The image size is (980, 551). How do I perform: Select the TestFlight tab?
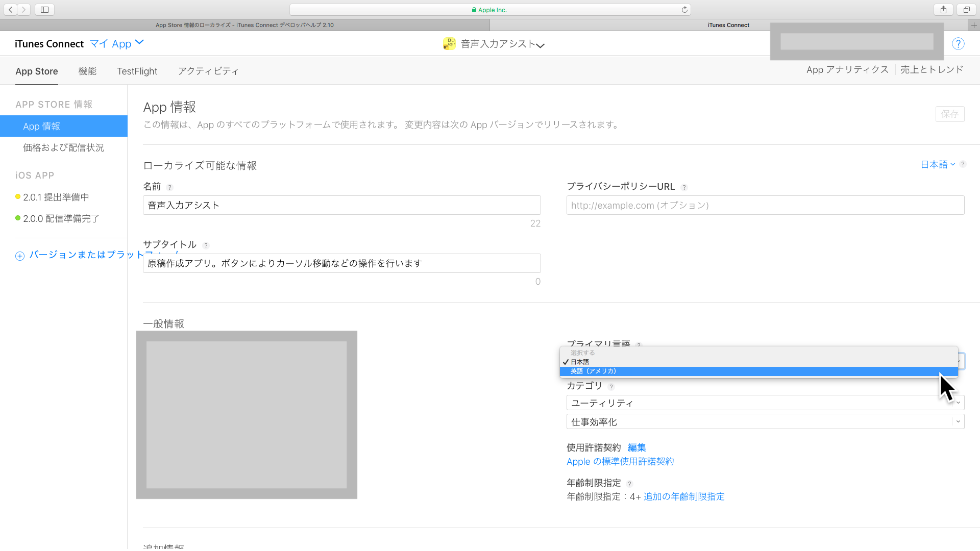[137, 71]
